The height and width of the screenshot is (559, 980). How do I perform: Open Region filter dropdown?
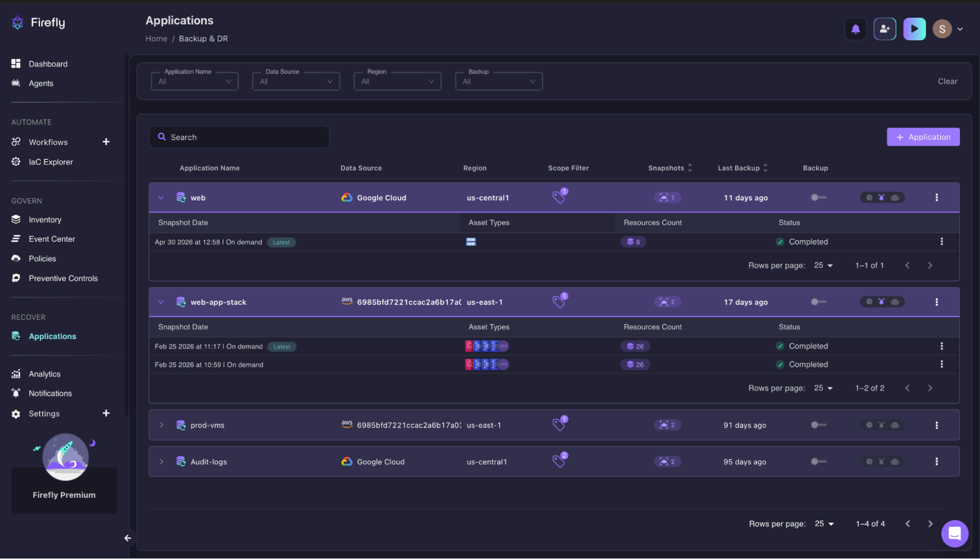pyautogui.click(x=398, y=81)
